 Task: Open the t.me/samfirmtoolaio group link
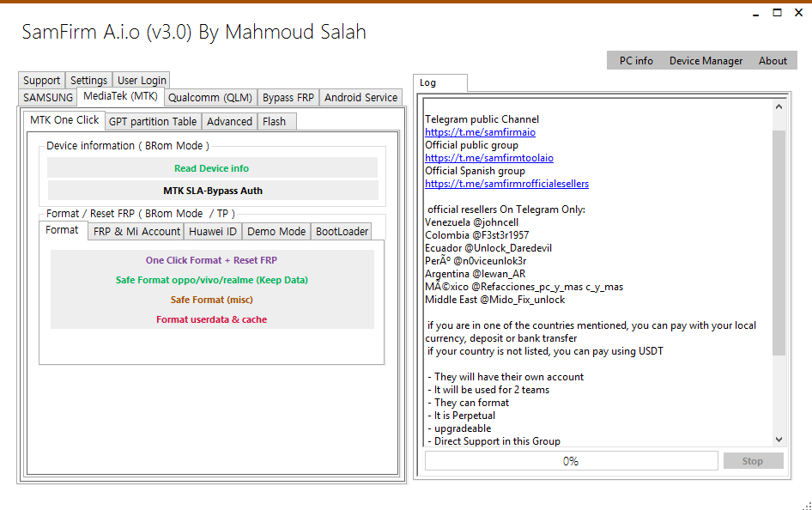pyautogui.click(x=489, y=158)
